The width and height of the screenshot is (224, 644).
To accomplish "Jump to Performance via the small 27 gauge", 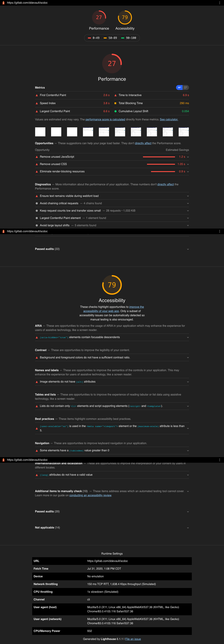I will coord(99,17).
